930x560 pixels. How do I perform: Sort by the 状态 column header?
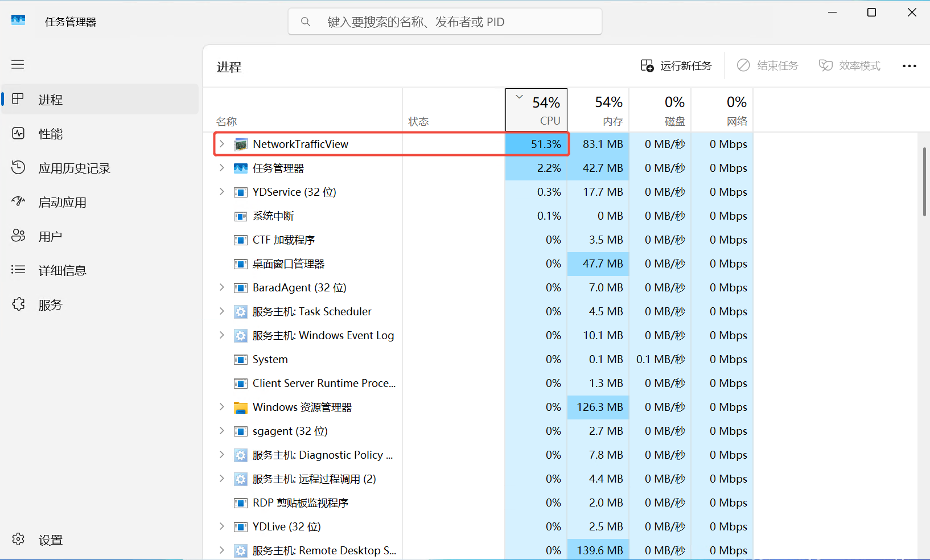pyautogui.click(x=454, y=110)
